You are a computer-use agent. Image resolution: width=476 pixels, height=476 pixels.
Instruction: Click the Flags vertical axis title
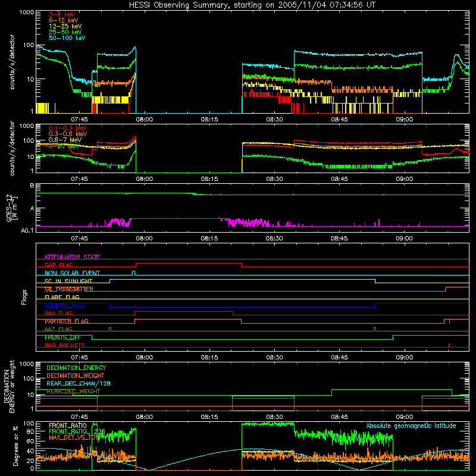tap(24, 297)
